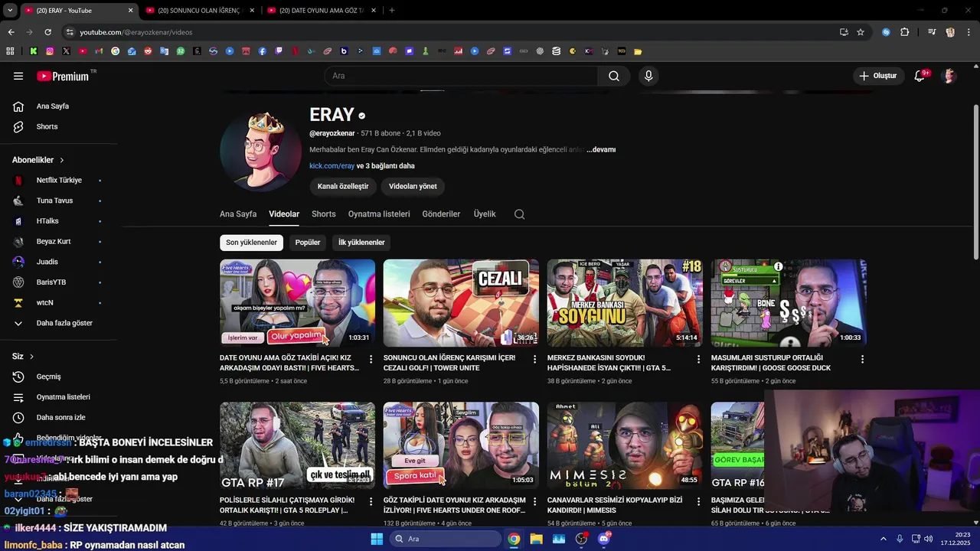Open options for POLİSLERLE SİLAHLI ÇATIŞMAYA video
Image resolution: width=980 pixels, height=551 pixels.
[x=371, y=501]
